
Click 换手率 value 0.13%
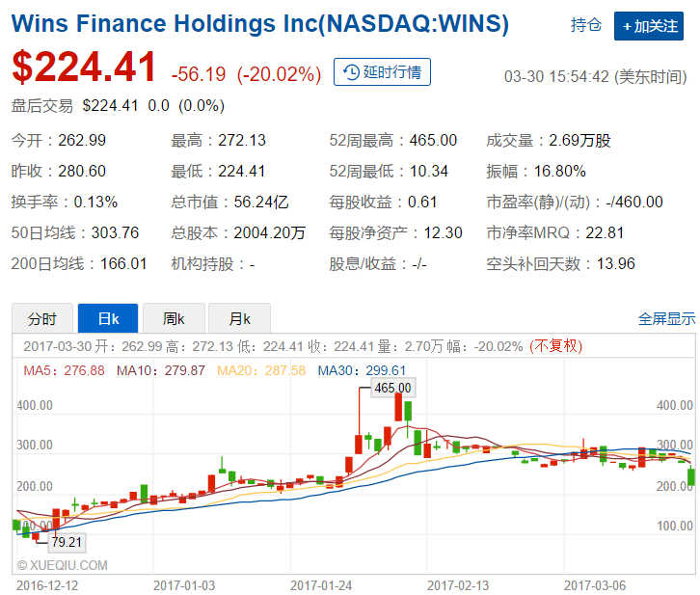point(95,202)
